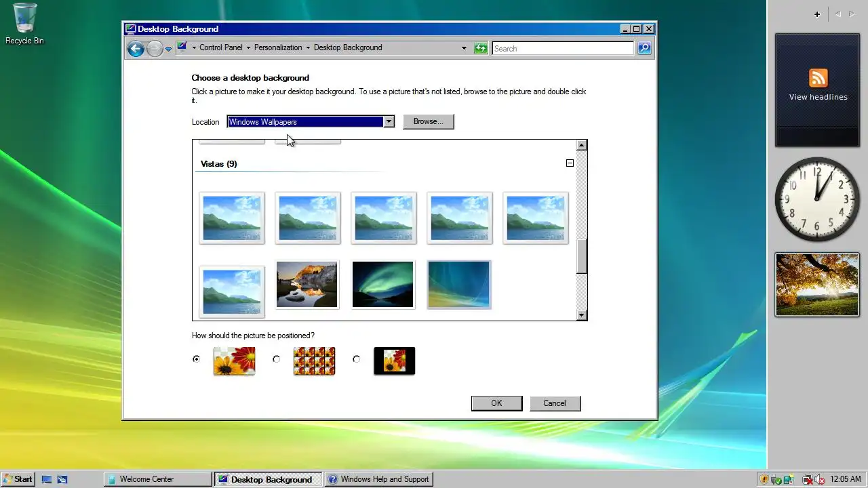Click the Windows Sidebar tray icon
868x488 pixels.
click(x=788, y=479)
